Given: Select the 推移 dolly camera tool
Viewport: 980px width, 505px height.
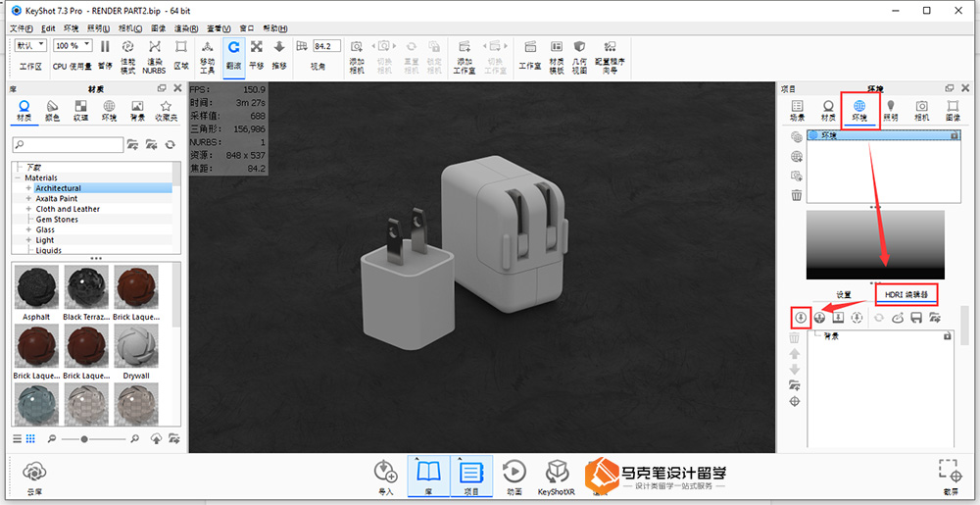Looking at the screenshot, I should click(x=279, y=54).
